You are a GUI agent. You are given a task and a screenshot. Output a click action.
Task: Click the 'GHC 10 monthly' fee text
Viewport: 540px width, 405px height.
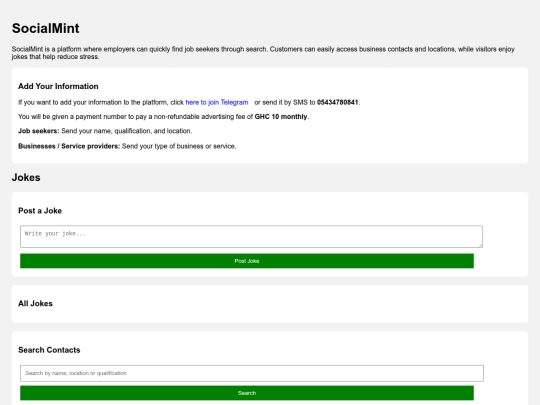pos(281,117)
